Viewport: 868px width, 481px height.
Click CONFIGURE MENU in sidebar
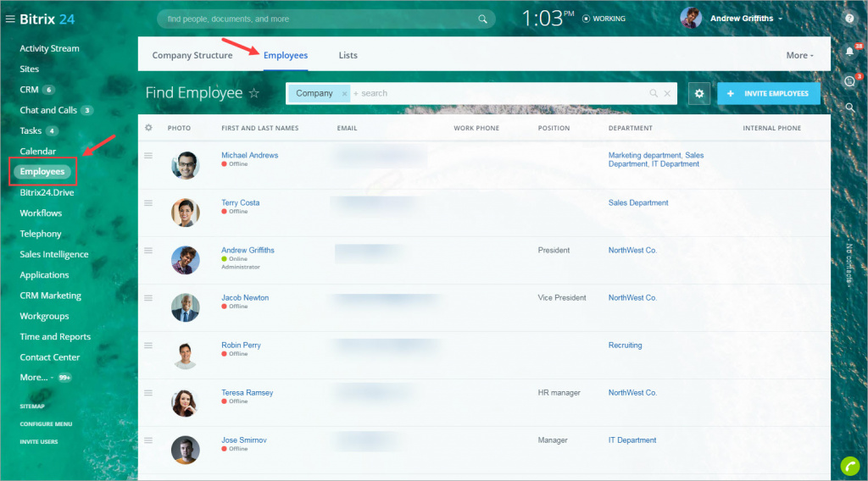46,424
